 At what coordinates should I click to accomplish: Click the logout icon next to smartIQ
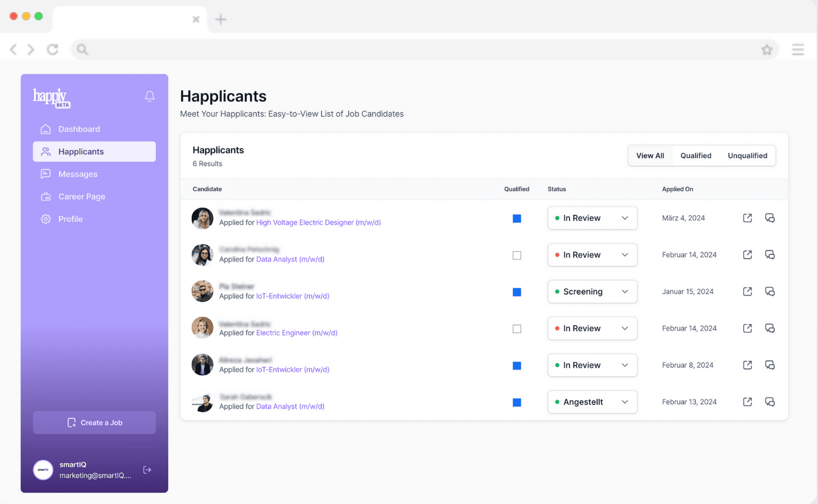pyautogui.click(x=147, y=470)
